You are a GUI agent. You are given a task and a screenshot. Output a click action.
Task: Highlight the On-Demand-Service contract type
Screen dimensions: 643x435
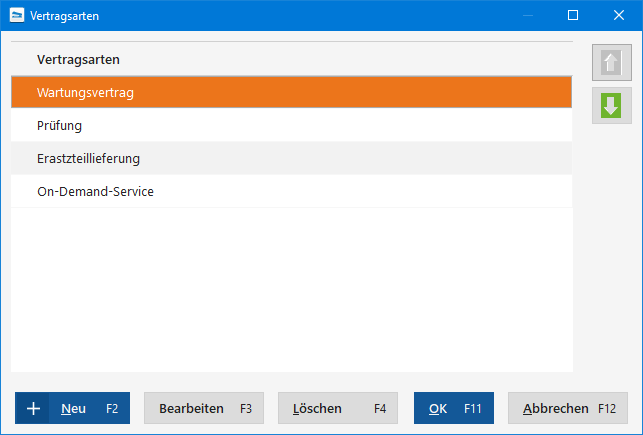[x=290, y=191]
